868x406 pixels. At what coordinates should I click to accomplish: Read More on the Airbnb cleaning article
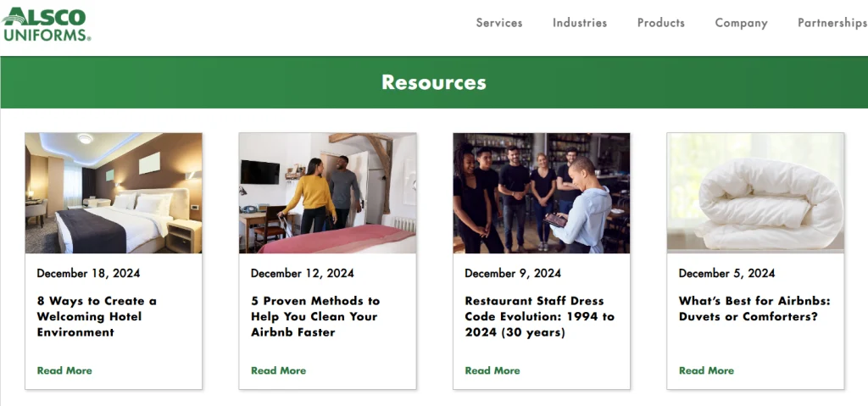278,370
